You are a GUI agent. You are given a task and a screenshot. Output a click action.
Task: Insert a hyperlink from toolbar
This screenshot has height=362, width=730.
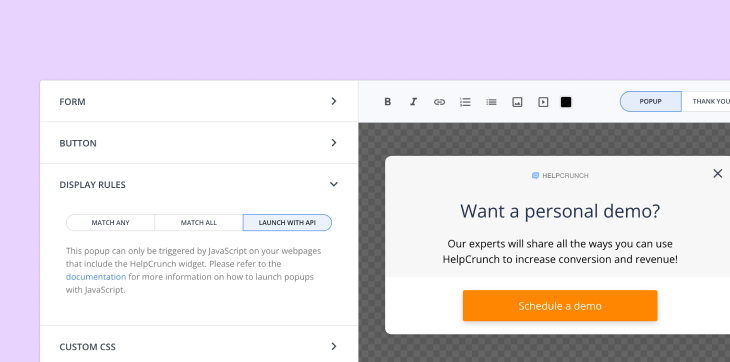439,102
